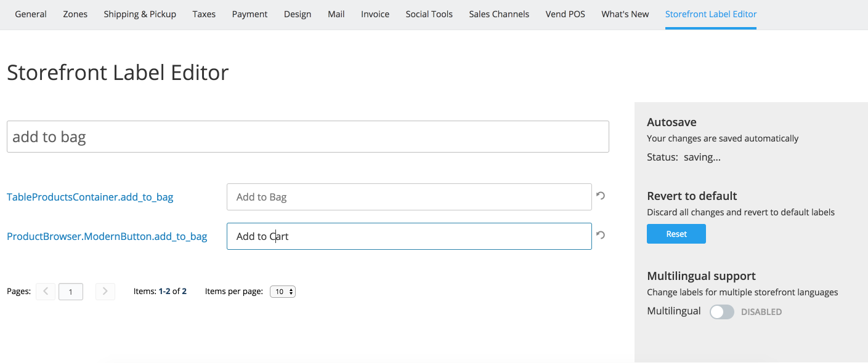The width and height of the screenshot is (868, 363).
Task: Select the Design tab
Action: click(x=298, y=14)
